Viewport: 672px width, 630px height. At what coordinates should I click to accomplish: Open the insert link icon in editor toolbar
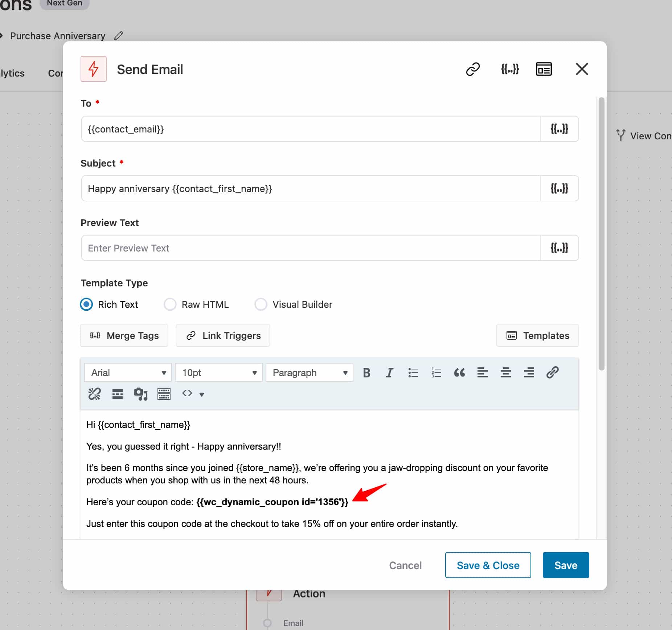click(553, 372)
